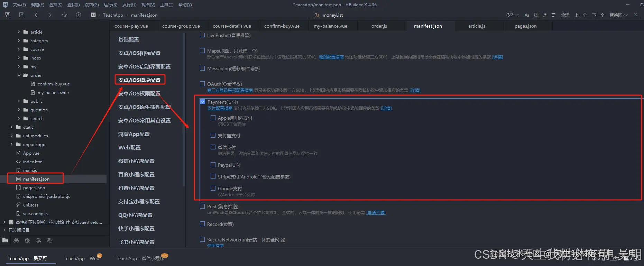Check the Google支付 checkbox
644x266 pixels.
(213, 188)
